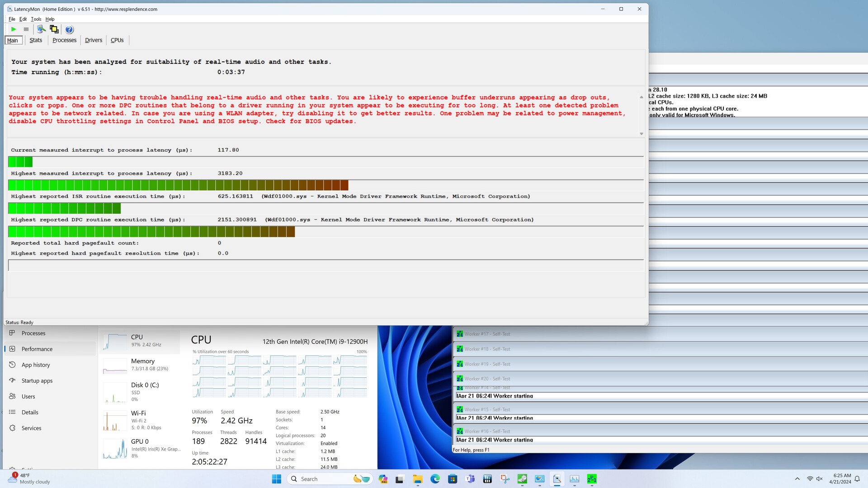Image resolution: width=868 pixels, height=488 pixels.
Task: Select the CPUs tab
Action: click(117, 40)
